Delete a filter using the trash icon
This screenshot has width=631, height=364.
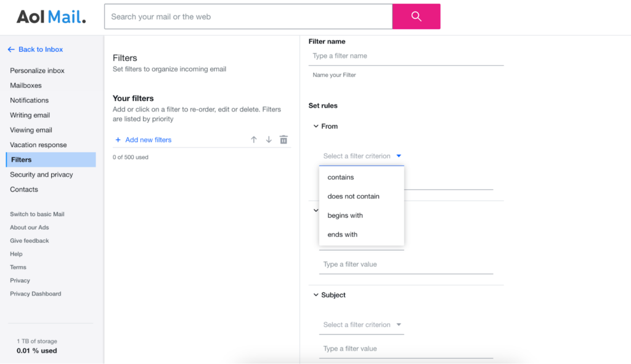(x=283, y=139)
